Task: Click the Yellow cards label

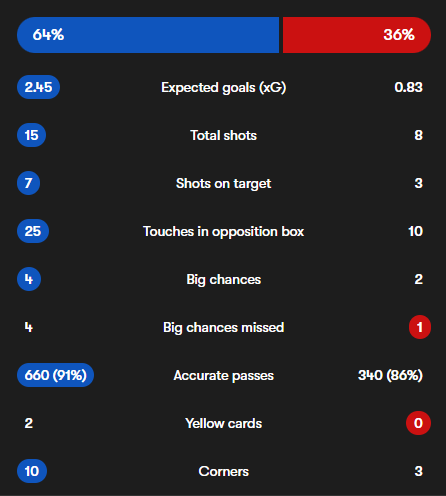Action: pos(224,423)
